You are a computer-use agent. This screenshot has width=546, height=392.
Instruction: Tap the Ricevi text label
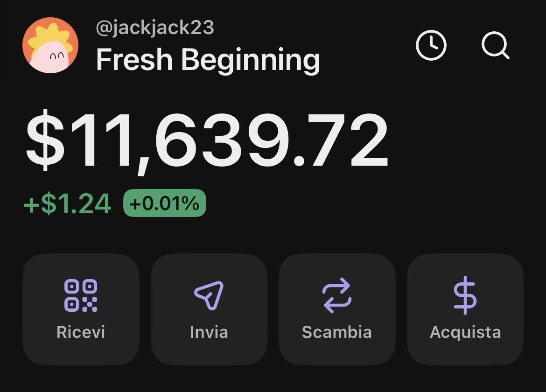click(x=81, y=332)
